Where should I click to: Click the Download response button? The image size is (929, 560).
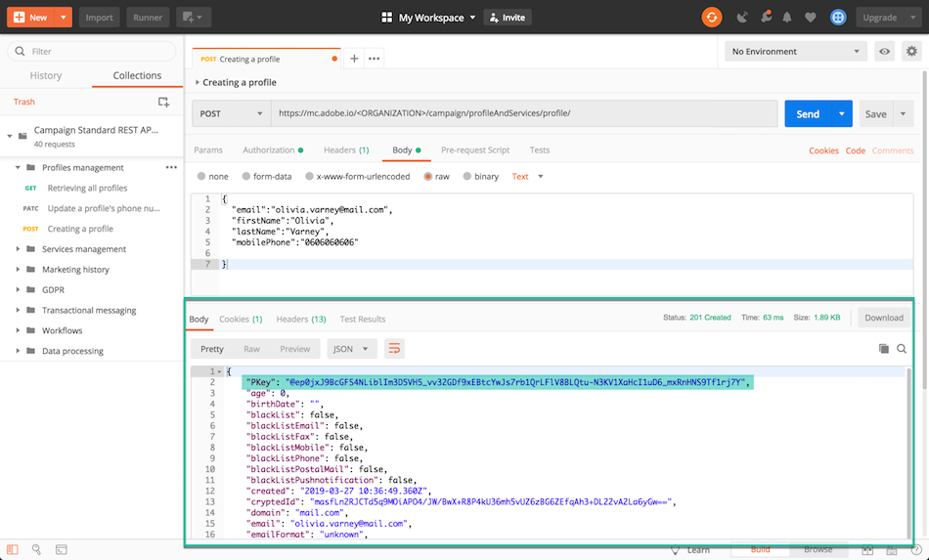tap(883, 318)
